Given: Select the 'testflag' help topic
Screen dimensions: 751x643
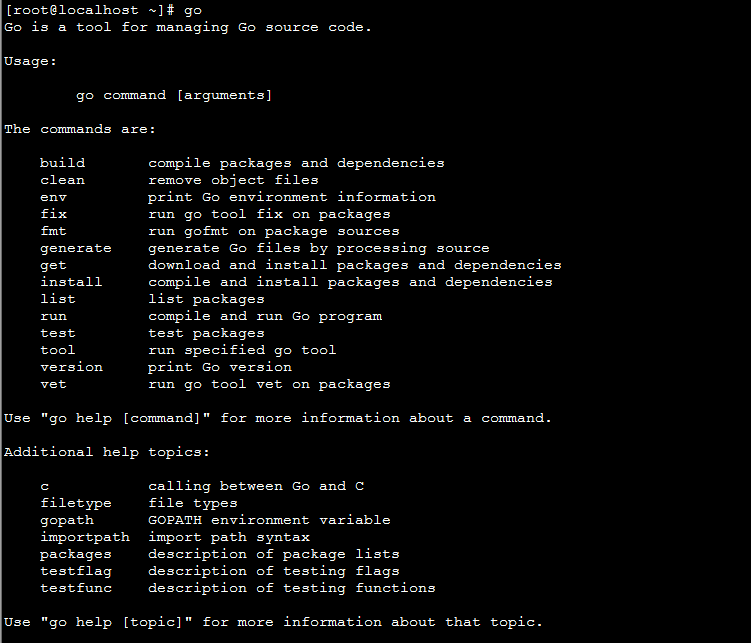Looking at the screenshot, I should tap(76, 571).
